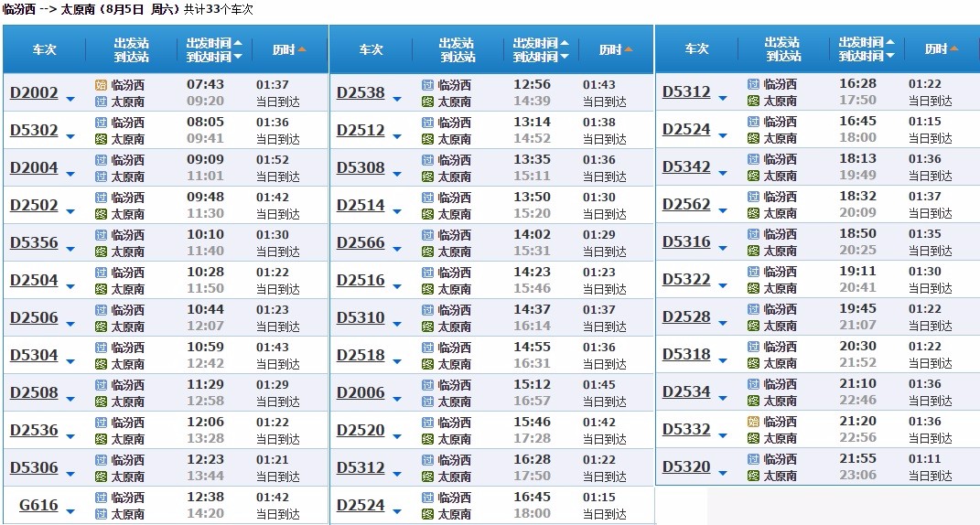Sort by 出发时间 in header above D2538
Viewport: 980px width, 525px height.
542,42
